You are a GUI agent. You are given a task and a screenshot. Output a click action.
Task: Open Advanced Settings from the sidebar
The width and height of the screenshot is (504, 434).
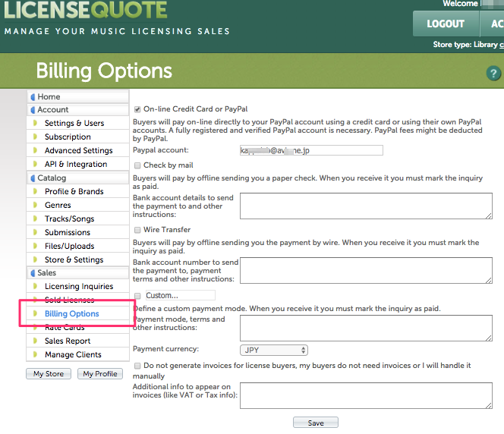click(78, 151)
